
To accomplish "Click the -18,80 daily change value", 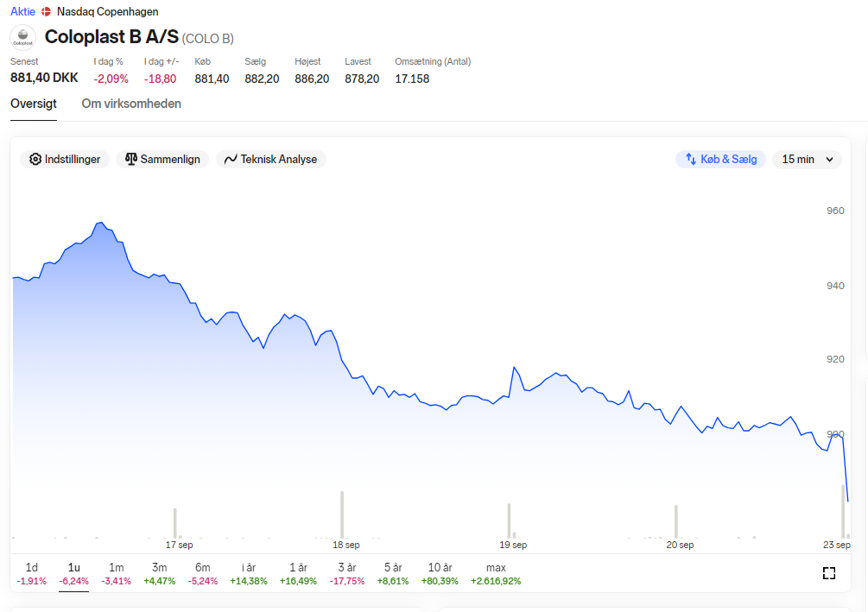I will coord(160,79).
